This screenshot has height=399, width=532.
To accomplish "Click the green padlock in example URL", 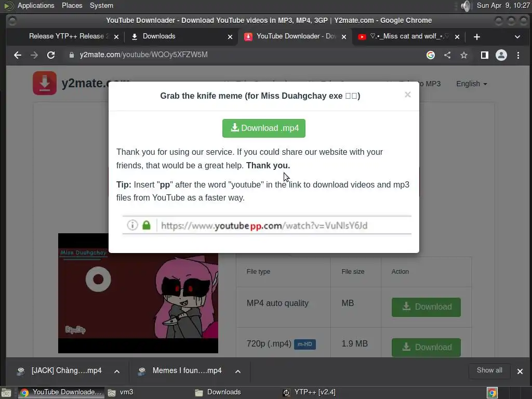I will coord(146,225).
